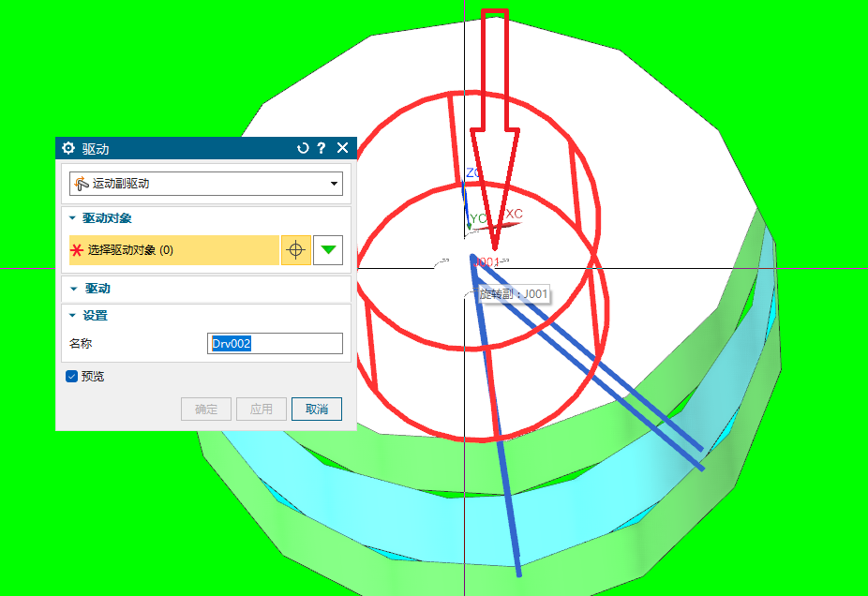Click the 取消 button

click(317, 410)
